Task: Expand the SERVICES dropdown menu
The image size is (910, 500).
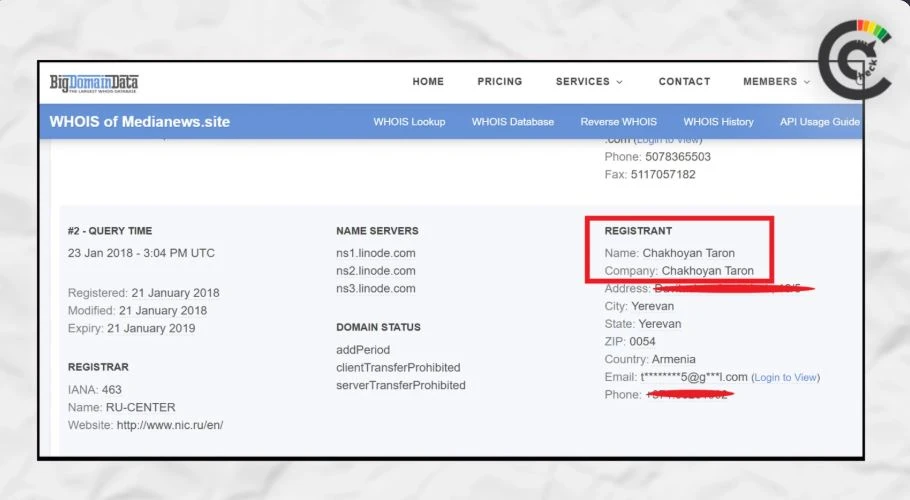Action: click(x=589, y=82)
